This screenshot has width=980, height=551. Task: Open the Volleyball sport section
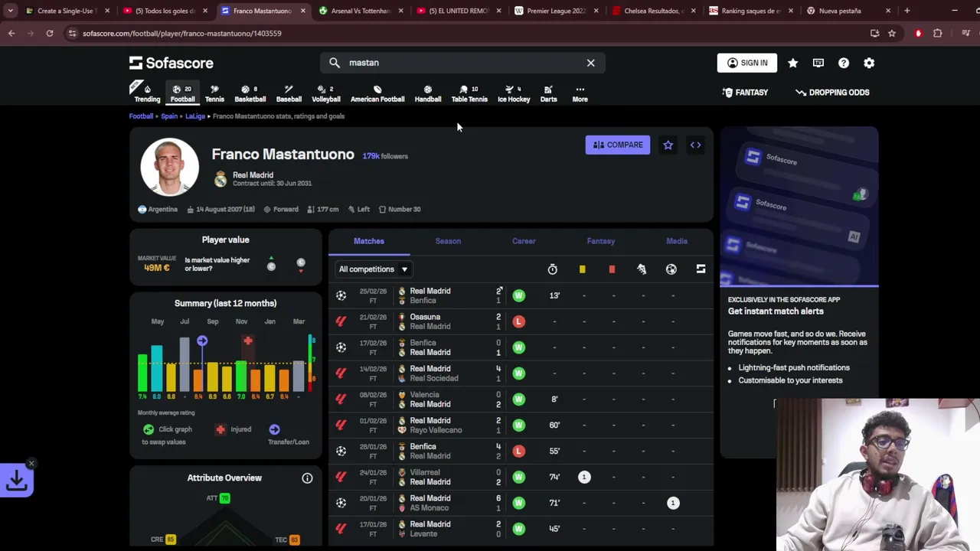point(326,93)
